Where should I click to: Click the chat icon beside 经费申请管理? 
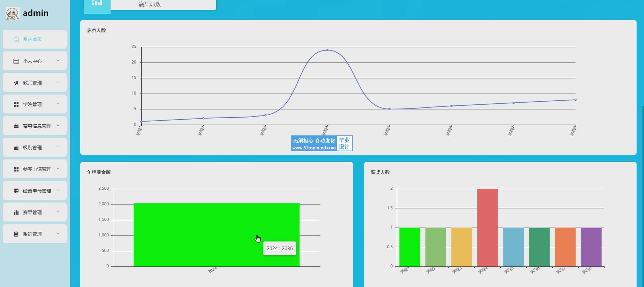(x=16, y=191)
